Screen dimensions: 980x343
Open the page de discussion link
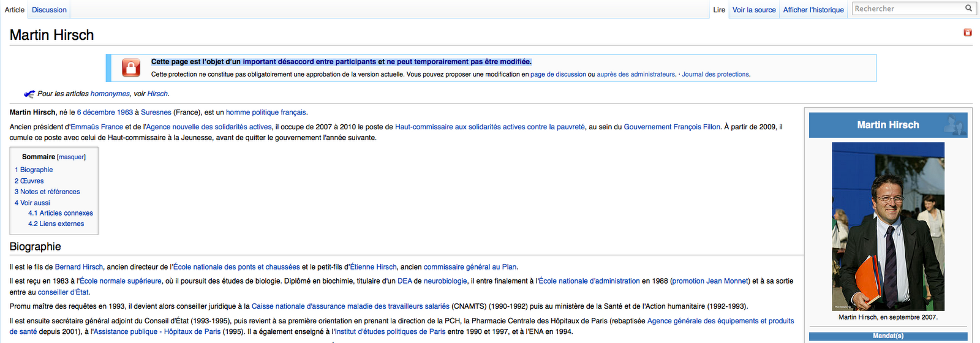point(558,75)
